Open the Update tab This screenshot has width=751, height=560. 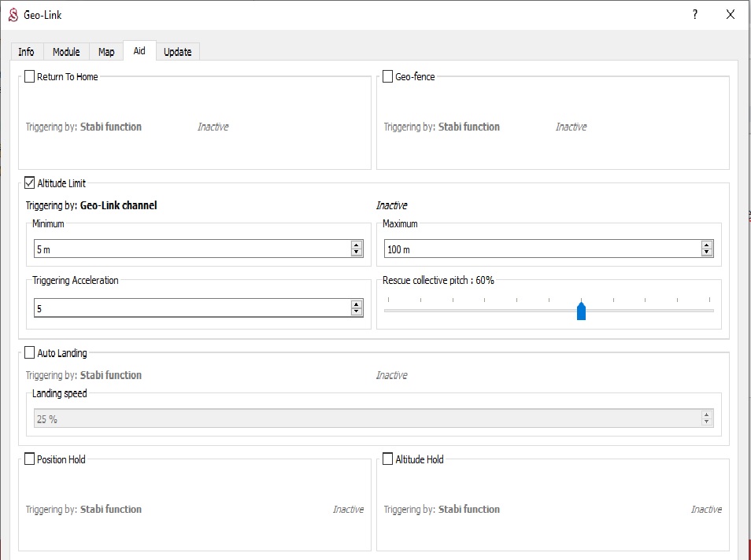click(x=177, y=52)
